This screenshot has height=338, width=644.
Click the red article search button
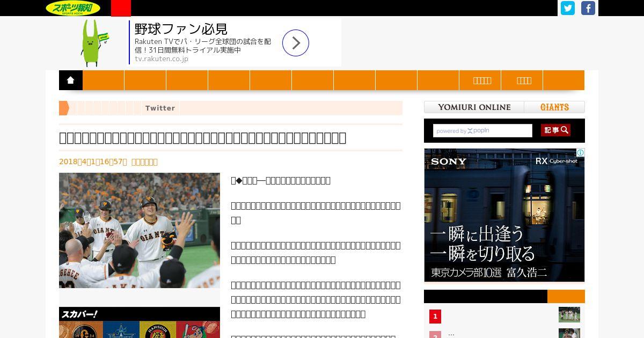coord(555,130)
